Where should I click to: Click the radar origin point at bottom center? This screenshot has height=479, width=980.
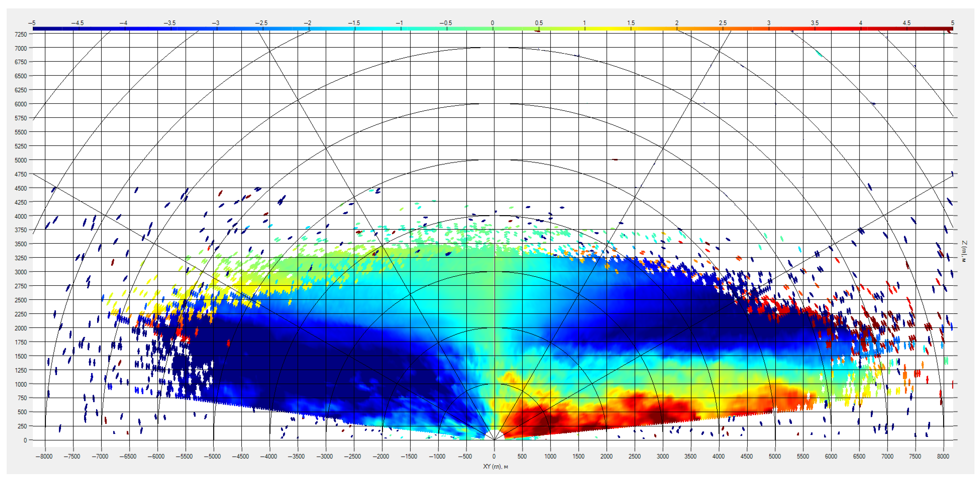(494, 440)
